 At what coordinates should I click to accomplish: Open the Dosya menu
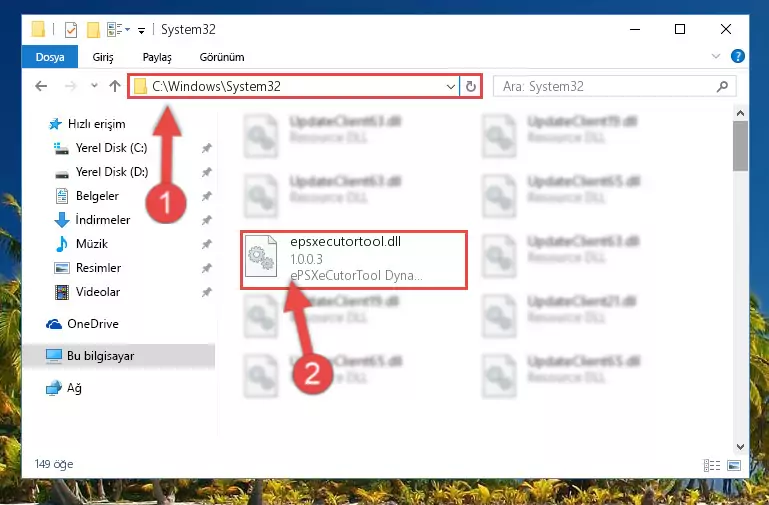[x=50, y=57]
